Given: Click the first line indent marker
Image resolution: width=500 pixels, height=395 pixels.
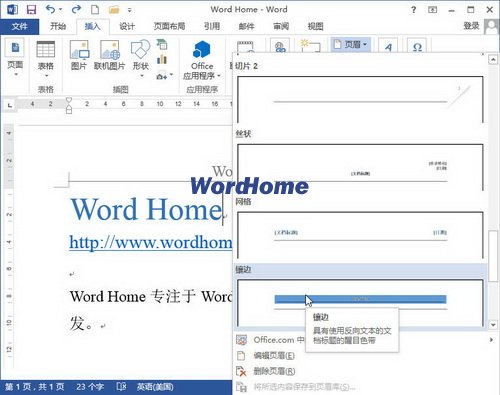Looking at the screenshot, I should 69,99.
